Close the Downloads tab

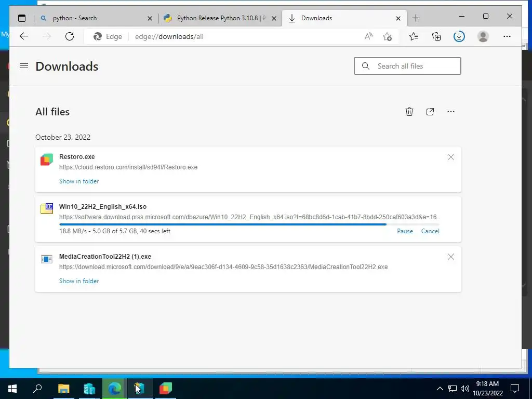click(398, 18)
